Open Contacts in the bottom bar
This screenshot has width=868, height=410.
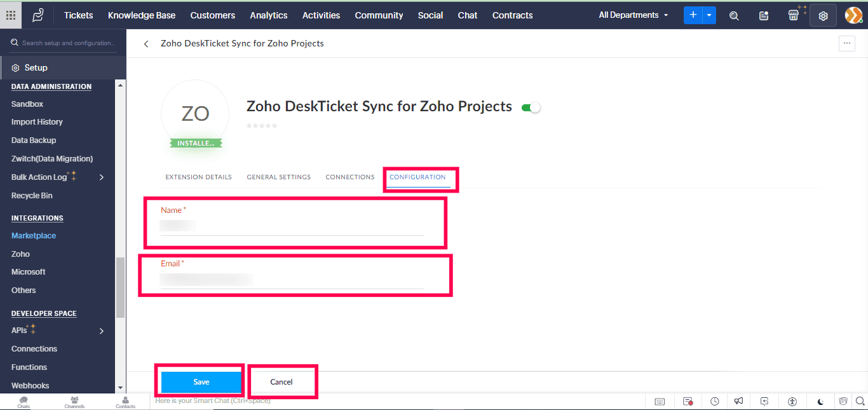coord(125,402)
